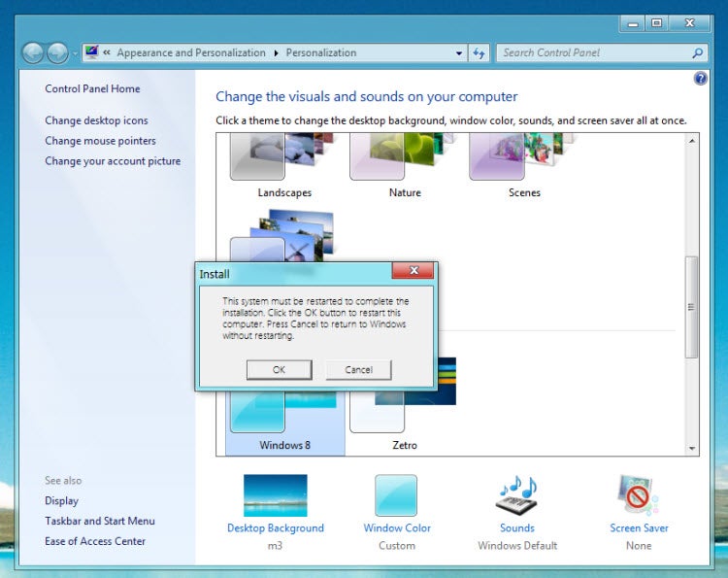
Task: Select the Nature theme
Action: [x=405, y=166]
